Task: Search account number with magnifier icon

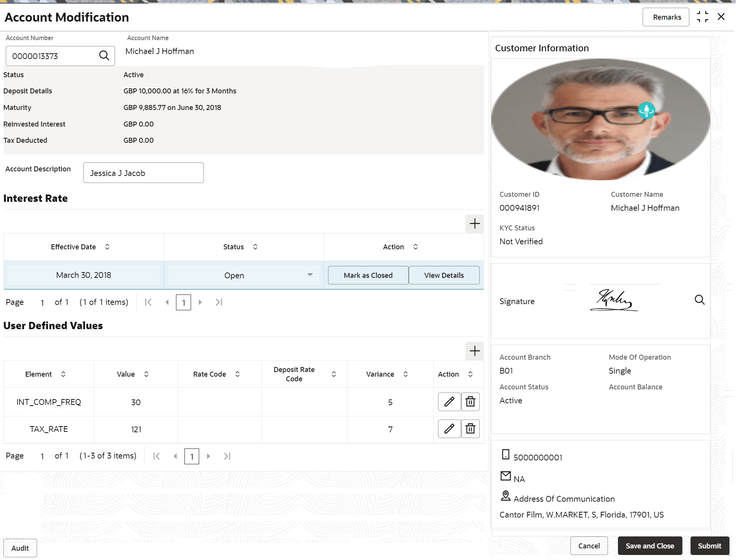Action: click(x=104, y=56)
